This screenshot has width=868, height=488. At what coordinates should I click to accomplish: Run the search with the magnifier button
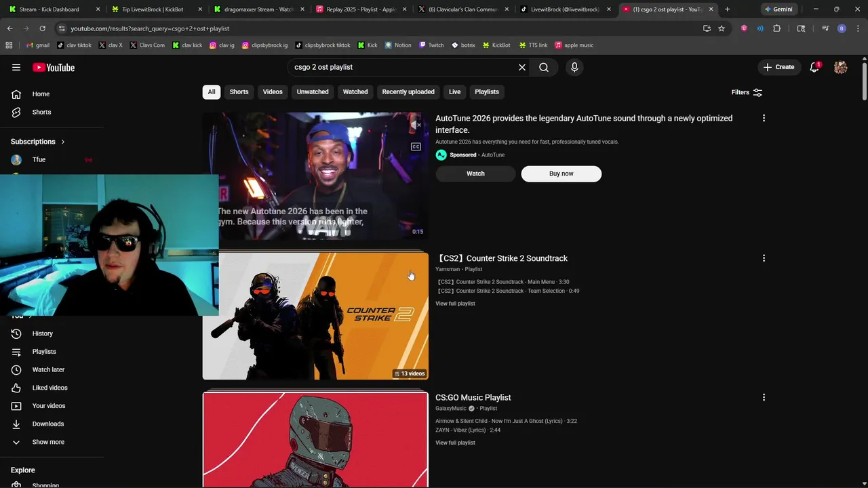[x=544, y=67]
